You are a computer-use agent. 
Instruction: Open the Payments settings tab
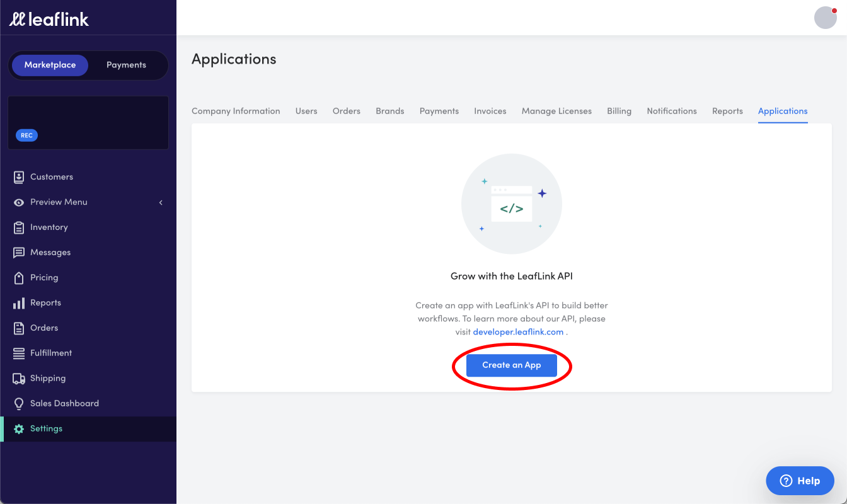439,111
